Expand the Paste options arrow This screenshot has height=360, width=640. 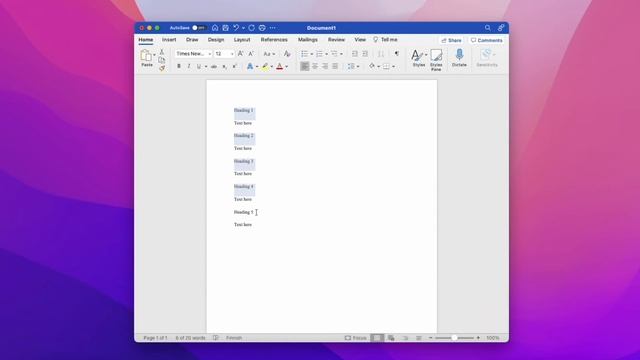[x=154, y=55]
